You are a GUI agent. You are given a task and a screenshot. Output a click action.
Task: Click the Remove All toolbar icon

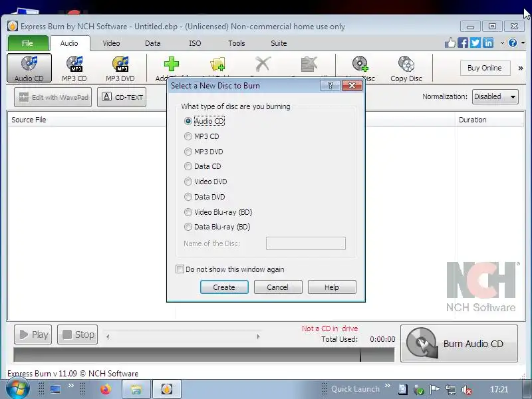click(309, 64)
